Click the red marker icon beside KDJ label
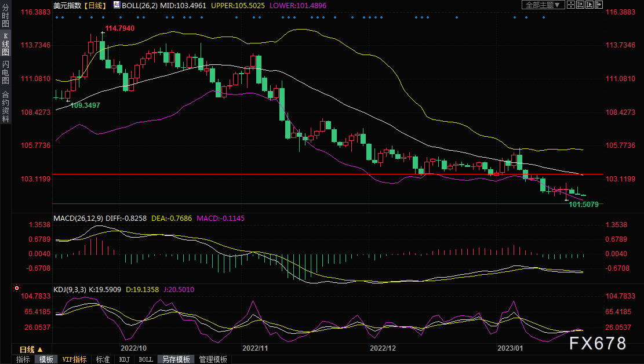 coord(17,288)
